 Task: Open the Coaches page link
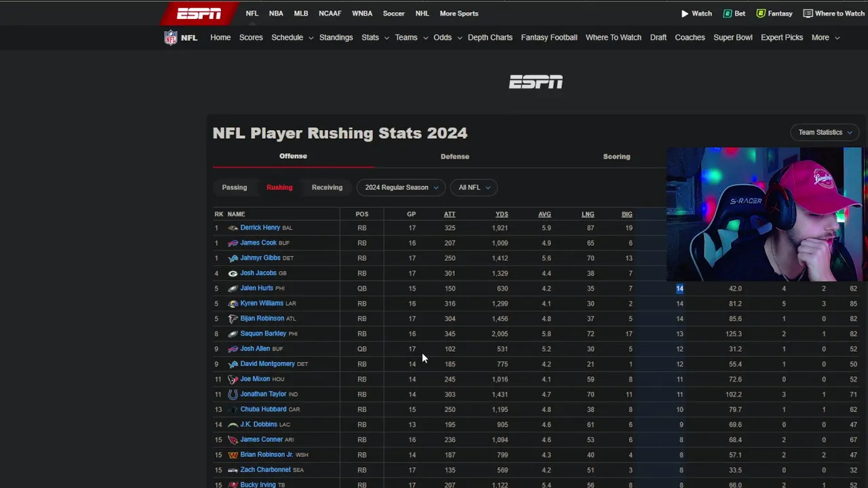click(x=690, y=37)
